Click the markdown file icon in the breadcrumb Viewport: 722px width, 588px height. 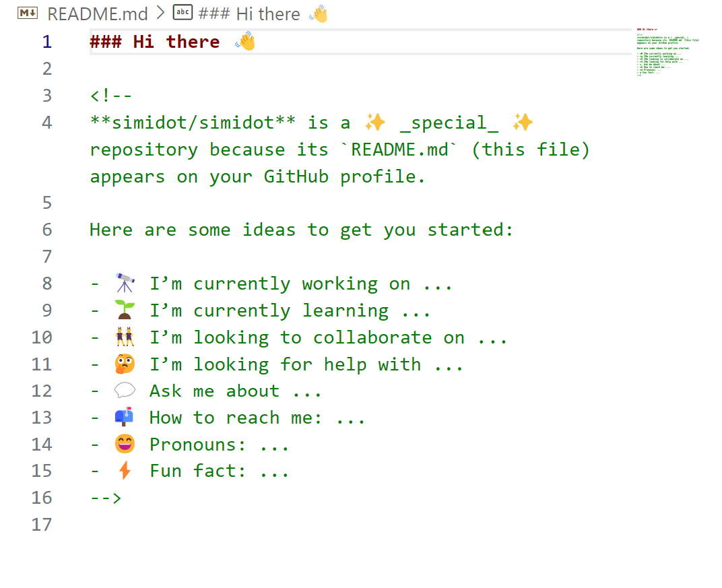click(26, 12)
